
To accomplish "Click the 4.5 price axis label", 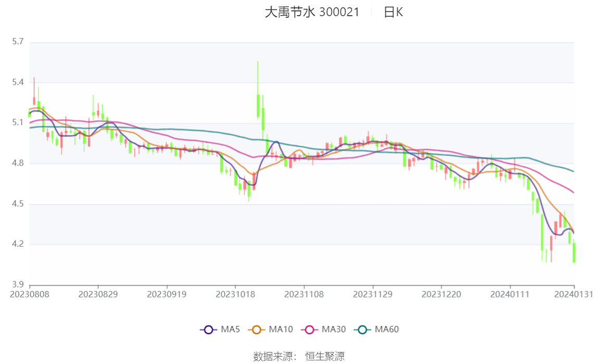I will point(18,204).
